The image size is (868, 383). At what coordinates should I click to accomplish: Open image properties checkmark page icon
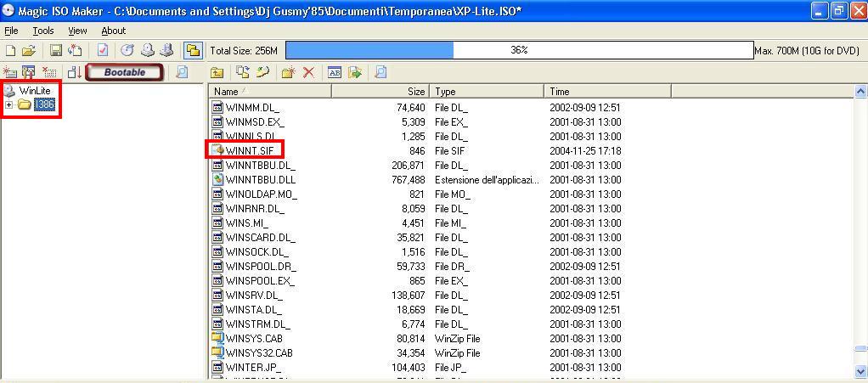pos(103,51)
